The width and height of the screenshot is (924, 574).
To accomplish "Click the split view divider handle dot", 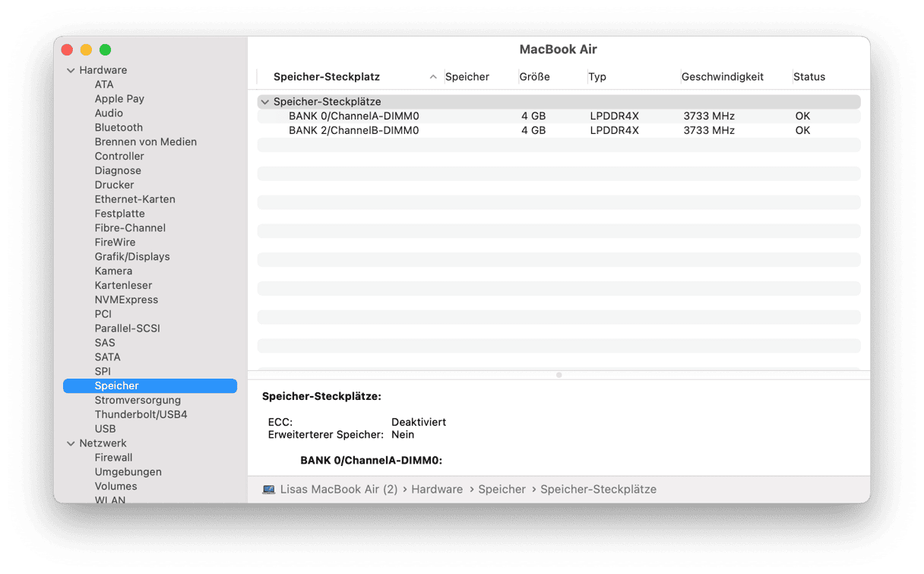I will 559,375.
